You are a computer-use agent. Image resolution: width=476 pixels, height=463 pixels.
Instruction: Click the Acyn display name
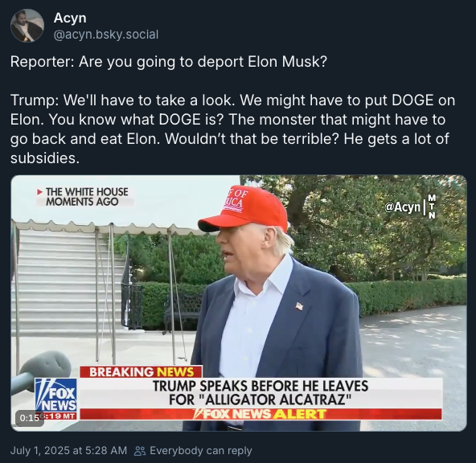(70, 18)
